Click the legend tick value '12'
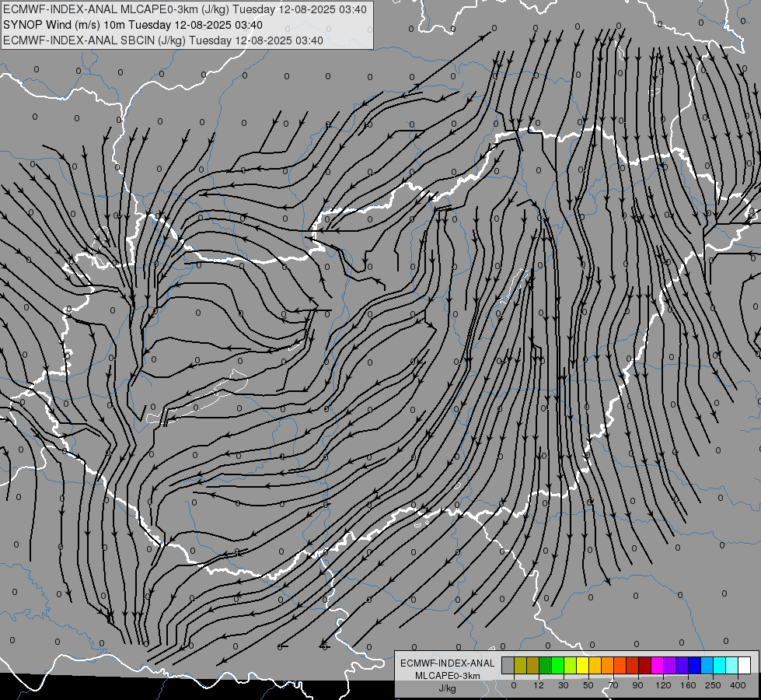Screen dimensions: 761x700 539,685
